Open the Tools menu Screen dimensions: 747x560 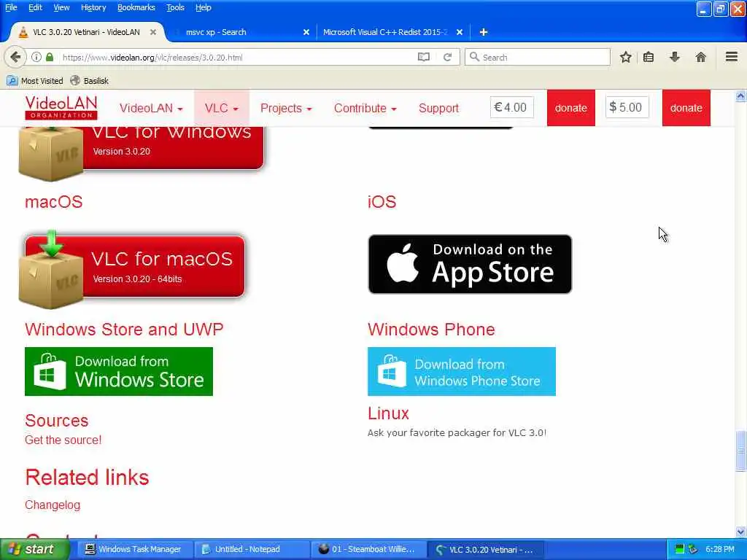pyautogui.click(x=175, y=7)
